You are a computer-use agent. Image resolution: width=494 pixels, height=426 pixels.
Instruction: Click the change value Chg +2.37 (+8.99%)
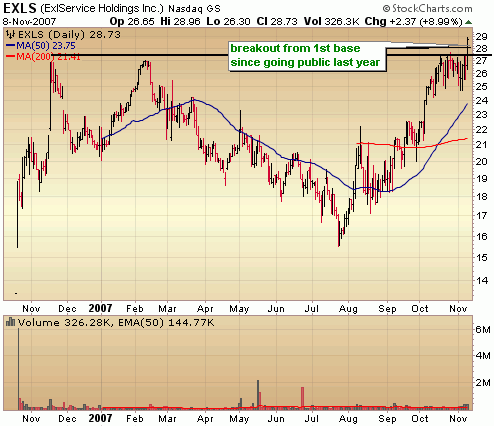pyautogui.click(x=413, y=22)
